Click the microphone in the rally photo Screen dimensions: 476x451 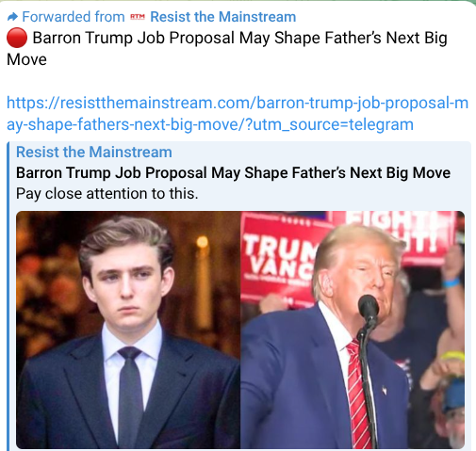point(368,308)
